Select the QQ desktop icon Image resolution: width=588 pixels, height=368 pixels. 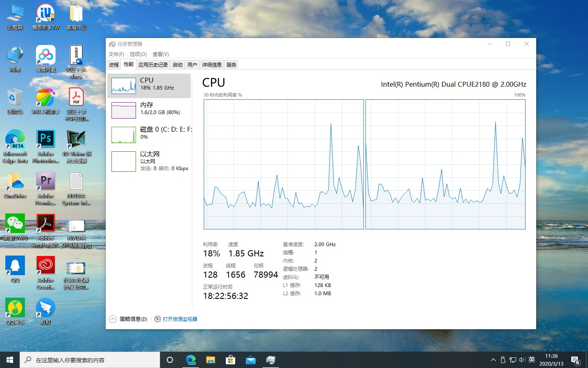[15, 269]
